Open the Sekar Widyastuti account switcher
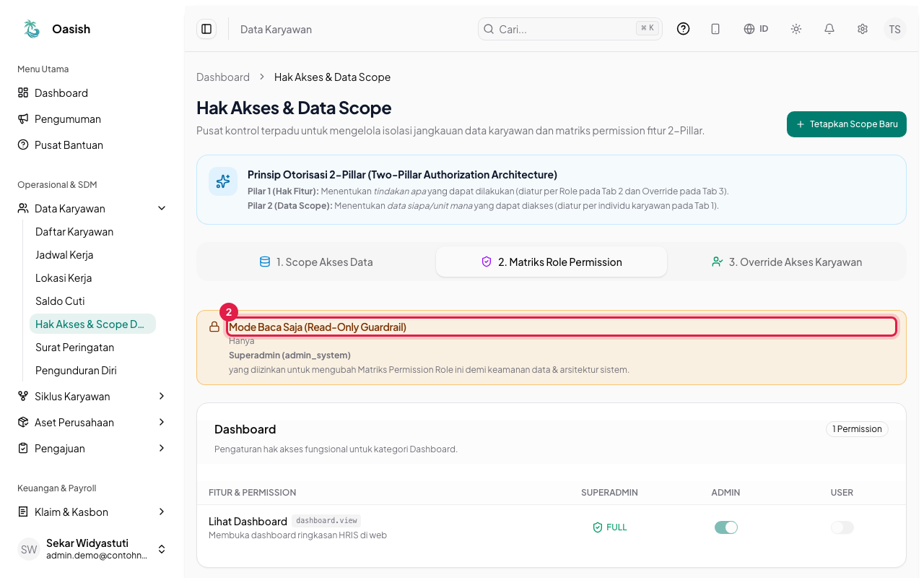Image resolution: width=924 pixels, height=578 pixels. pyautogui.click(x=92, y=549)
